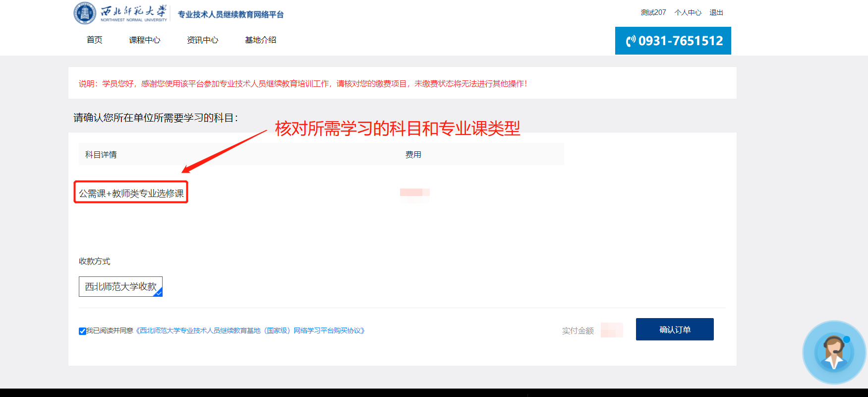The width and height of the screenshot is (868, 397).
Task: Go to the 首页 navigation item
Action: (x=94, y=40)
